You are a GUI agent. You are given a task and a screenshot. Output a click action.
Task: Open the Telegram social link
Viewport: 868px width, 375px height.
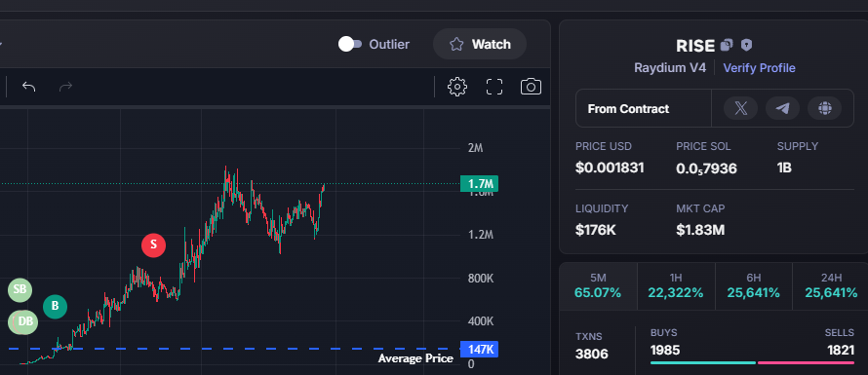tap(782, 108)
